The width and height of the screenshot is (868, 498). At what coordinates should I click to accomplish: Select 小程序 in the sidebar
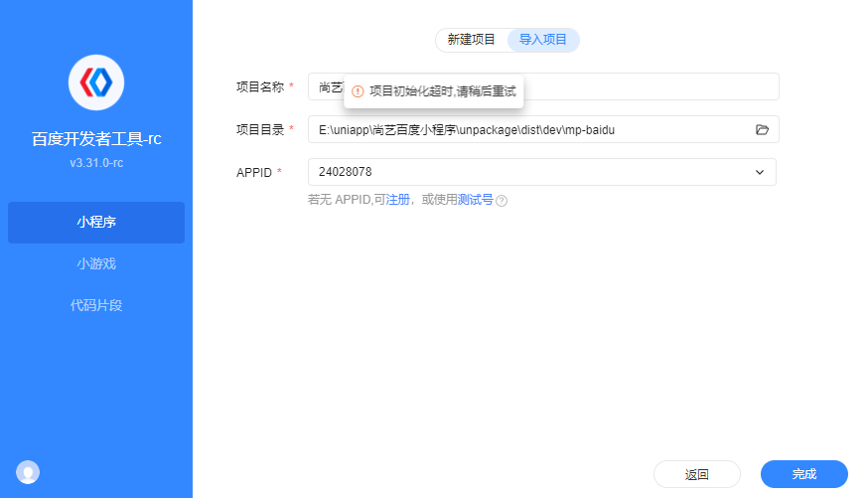coord(96,222)
